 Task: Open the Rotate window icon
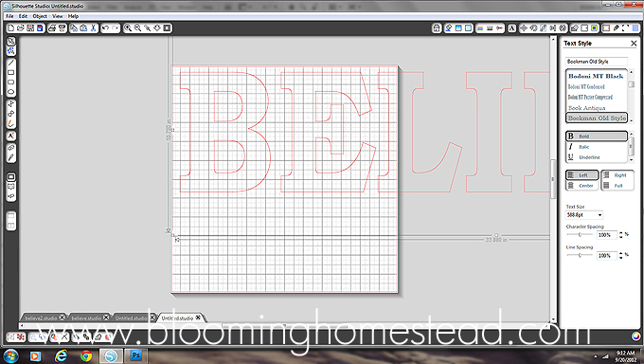[533, 28]
